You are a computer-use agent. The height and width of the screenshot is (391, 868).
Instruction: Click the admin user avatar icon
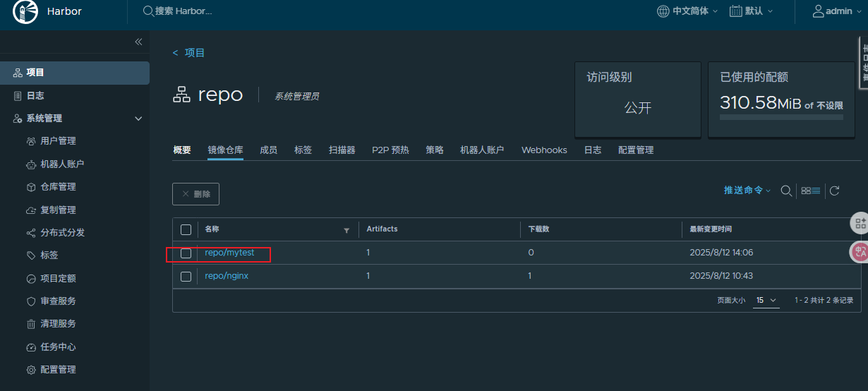(819, 11)
